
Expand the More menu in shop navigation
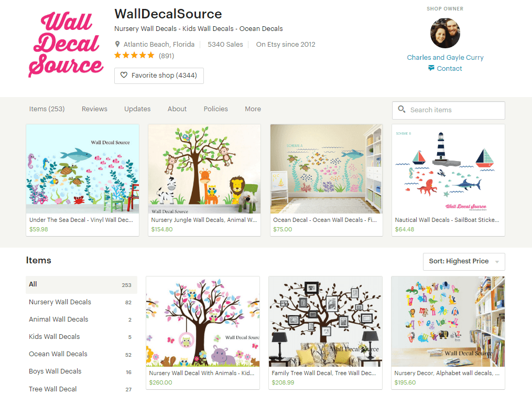[x=253, y=109]
